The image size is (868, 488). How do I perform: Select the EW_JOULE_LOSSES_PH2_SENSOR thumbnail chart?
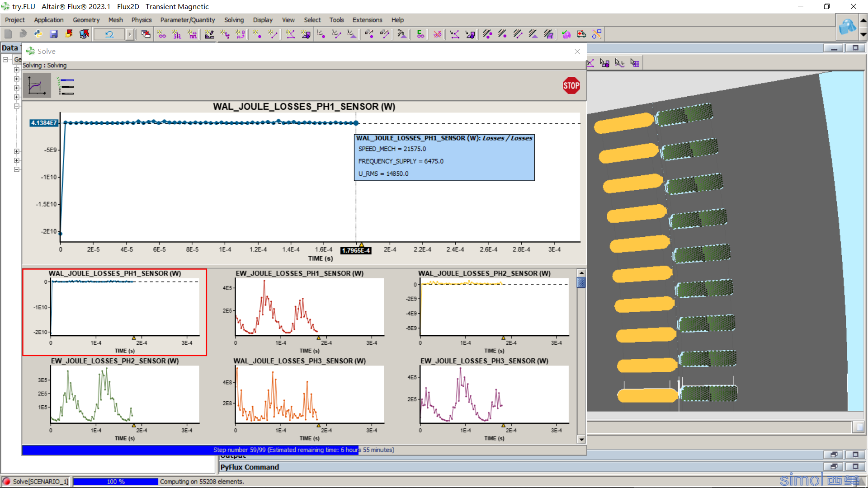(115, 399)
